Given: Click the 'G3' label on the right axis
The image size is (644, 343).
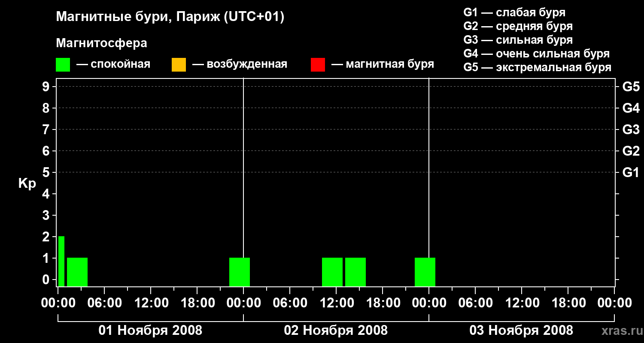Looking at the screenshot, I should [x=631, y=129].
